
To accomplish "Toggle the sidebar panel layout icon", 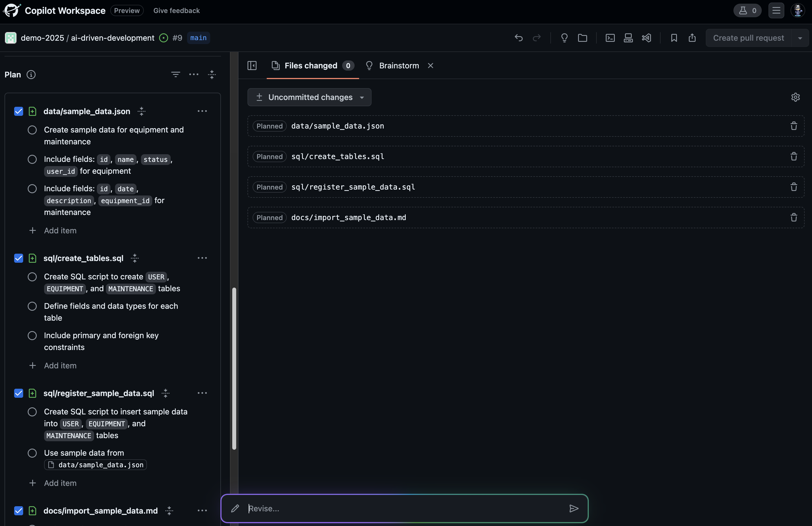I will (252, 66).
